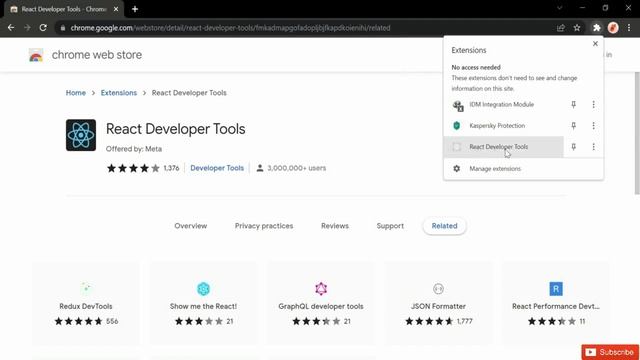Close the Extensions popup

pos(595,44)
